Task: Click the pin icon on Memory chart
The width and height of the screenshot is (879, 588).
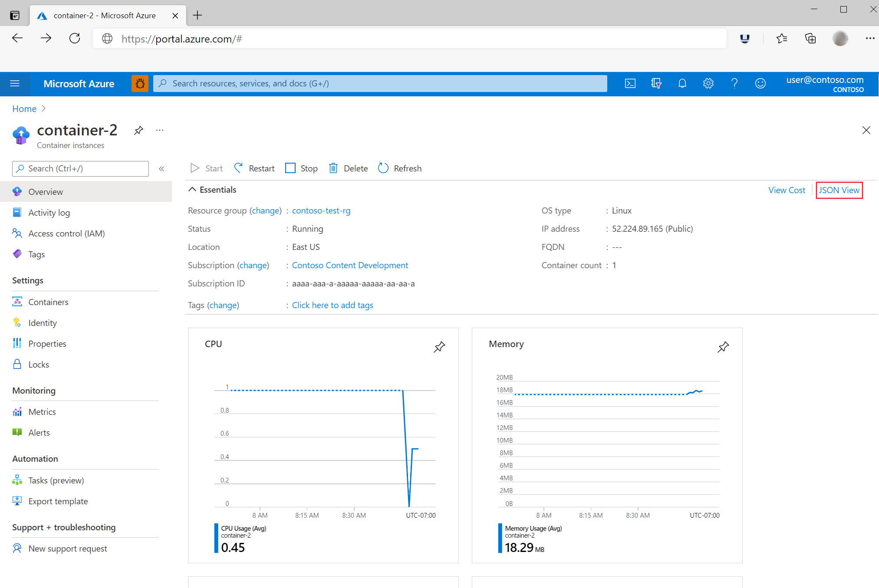Action: (x=723, y=346)
